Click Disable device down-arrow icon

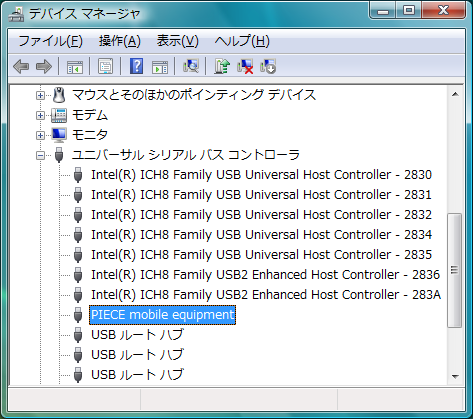pyautogui.click(x=268, y=66)
